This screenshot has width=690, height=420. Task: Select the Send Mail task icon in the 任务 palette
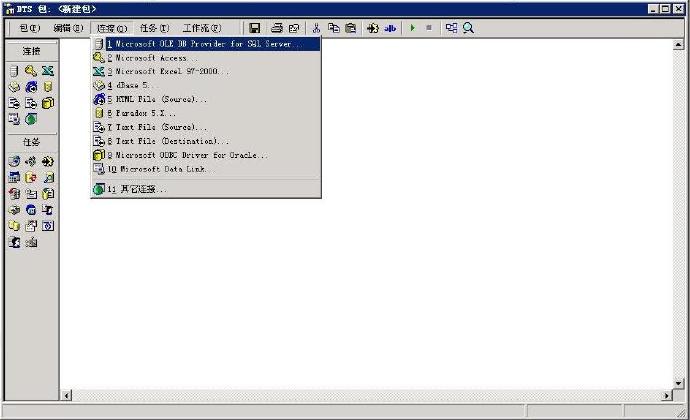click(31, 194)
